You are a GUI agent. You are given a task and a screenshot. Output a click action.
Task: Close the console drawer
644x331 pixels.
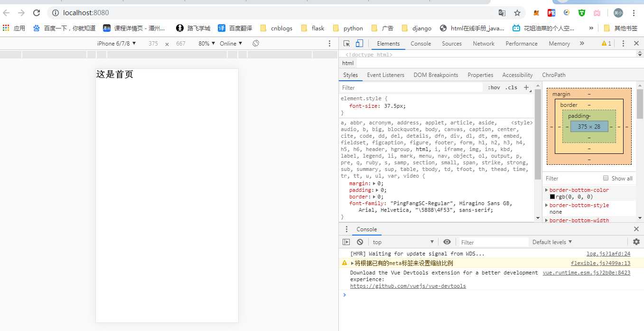636,229
